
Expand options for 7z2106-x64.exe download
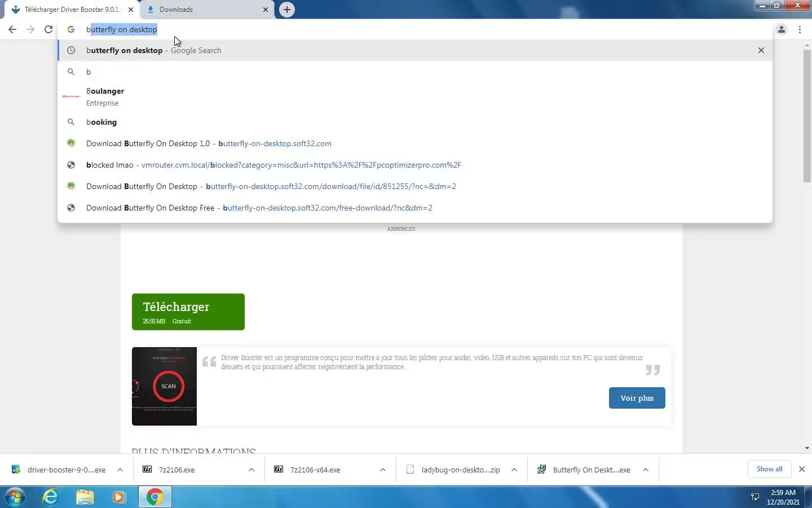383,470
